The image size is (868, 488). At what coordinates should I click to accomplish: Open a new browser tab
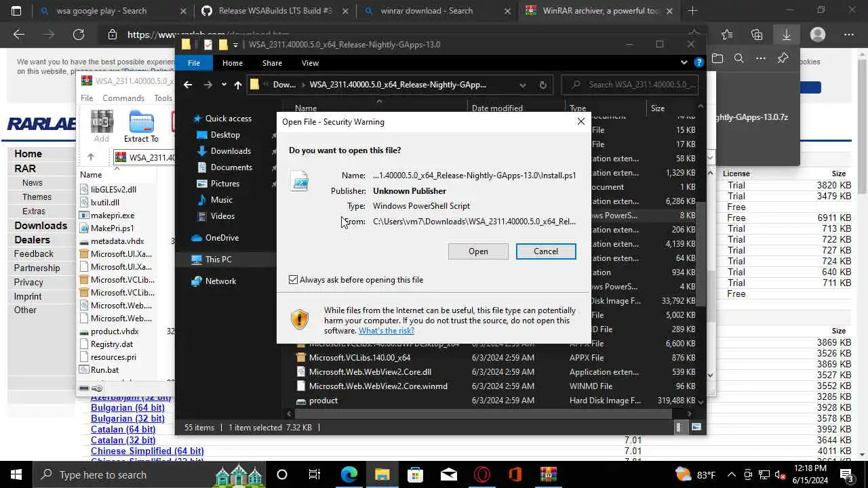click(692, 11)
